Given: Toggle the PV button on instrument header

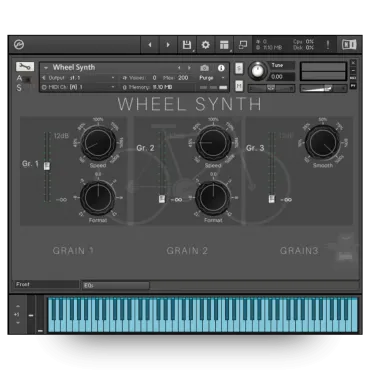Looking at the screenshot, I should 353,86.
